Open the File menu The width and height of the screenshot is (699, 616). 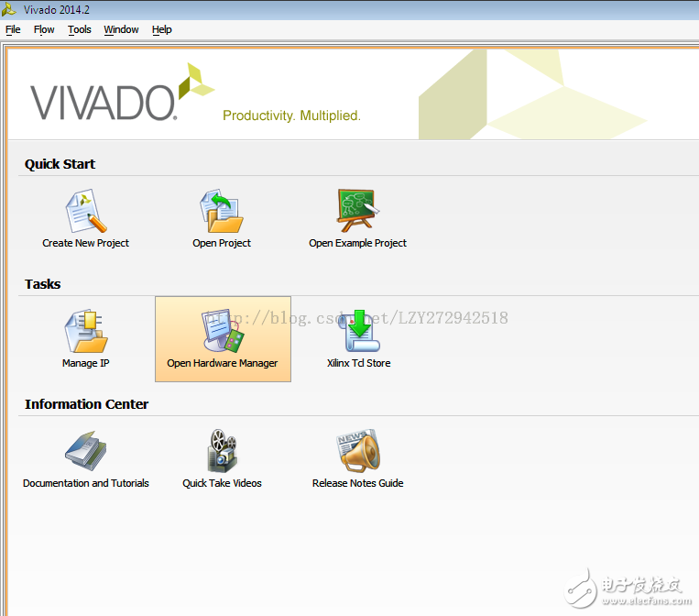[x=13, y=29]
